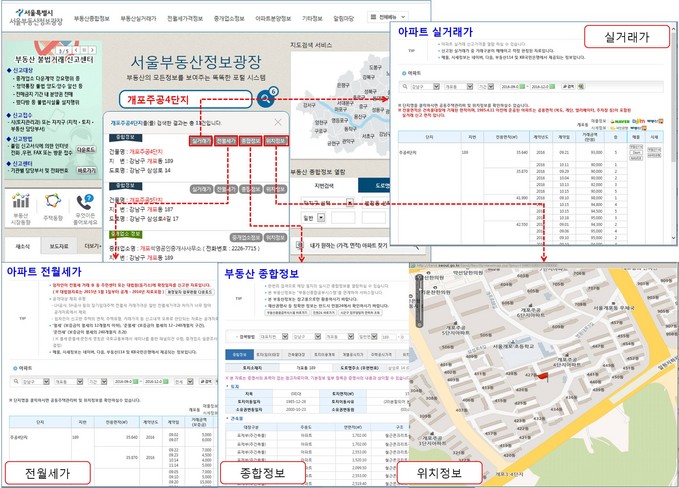Click 개포주공4단지 building name link

146,152
